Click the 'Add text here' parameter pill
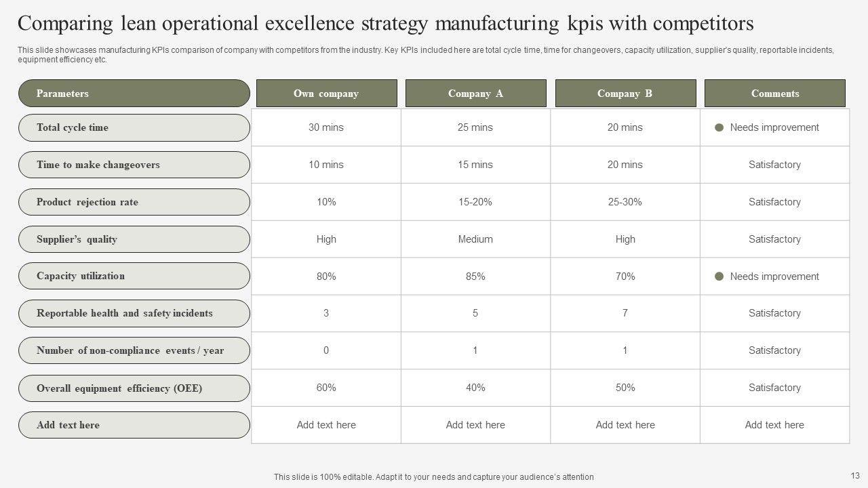The width and height of the screenshot is (868, 488). 134,425
